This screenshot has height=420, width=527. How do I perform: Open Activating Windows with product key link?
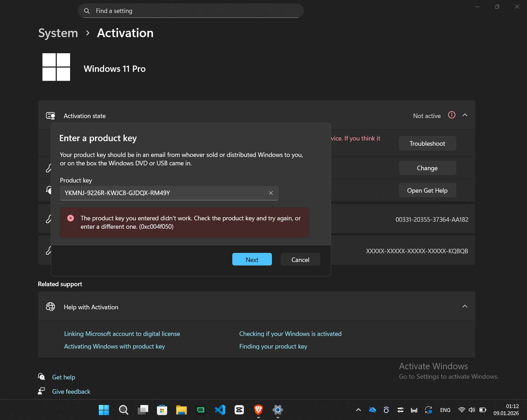coord(114,346)
